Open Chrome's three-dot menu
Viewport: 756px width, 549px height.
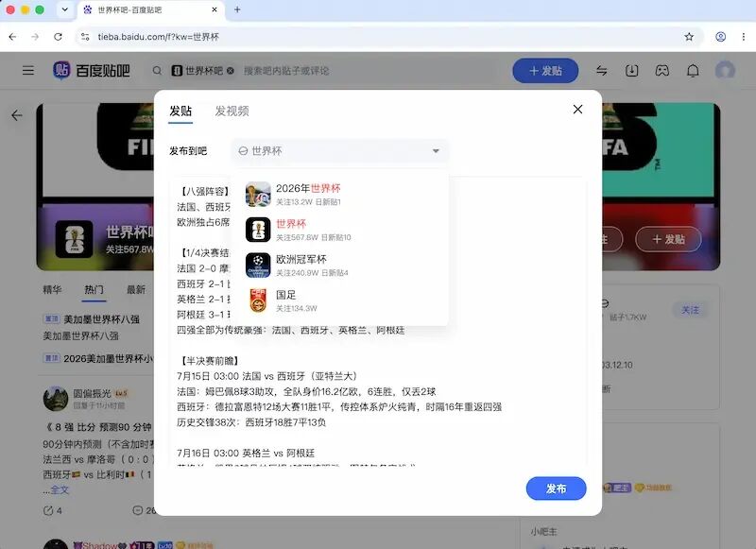pyautogui.click(x=743, y=37)
